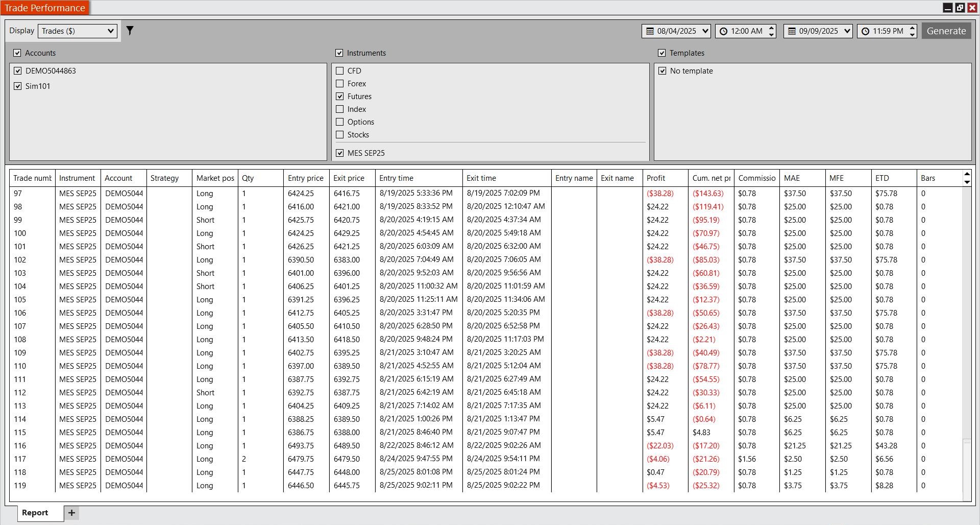This screenshot has width=980, height=525.
Task: Toggle the Accounts select-all checkbox
Action: pyautogui.click(x=17, y=53)
